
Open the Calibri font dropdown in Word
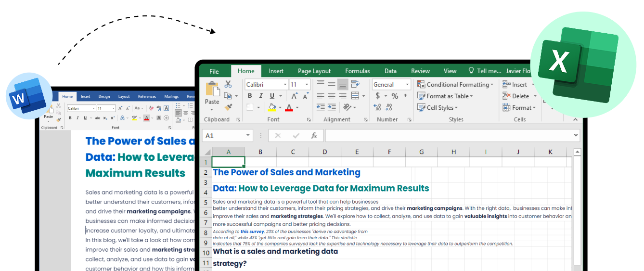pyautogui.click(x=93, y=108)
